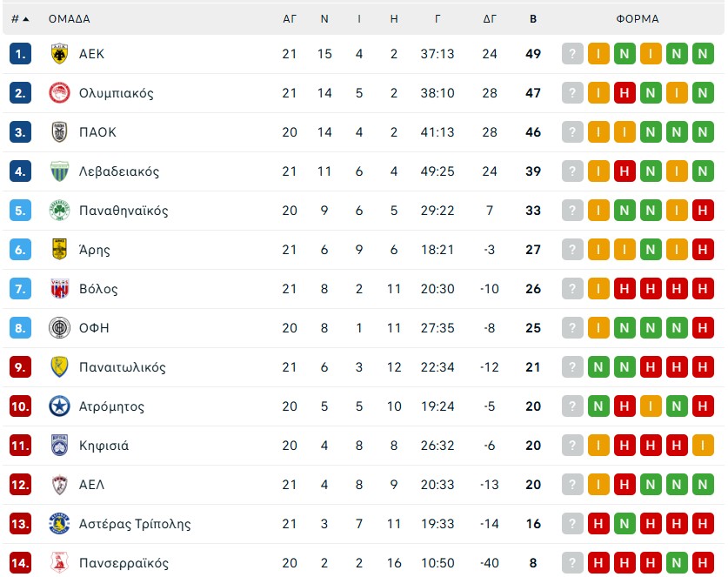The image size is (728, 577).
Task: Click the ΑΕΛ team crest icon
Action: [59, 485]
